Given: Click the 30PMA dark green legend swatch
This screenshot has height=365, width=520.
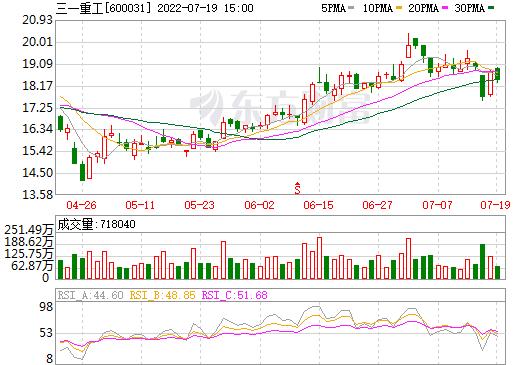Looking at the screenshot, I should 490,8.
